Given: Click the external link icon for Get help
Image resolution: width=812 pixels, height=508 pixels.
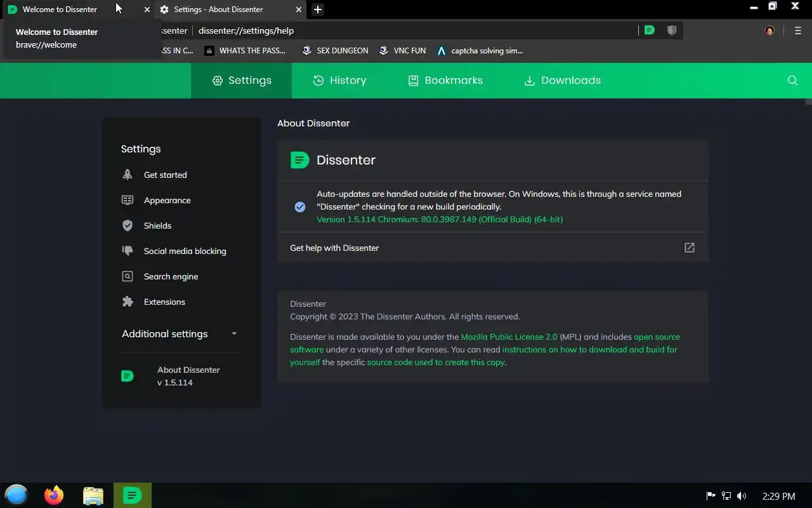Looking at the screenshot, I should click(x=690, y=248).
